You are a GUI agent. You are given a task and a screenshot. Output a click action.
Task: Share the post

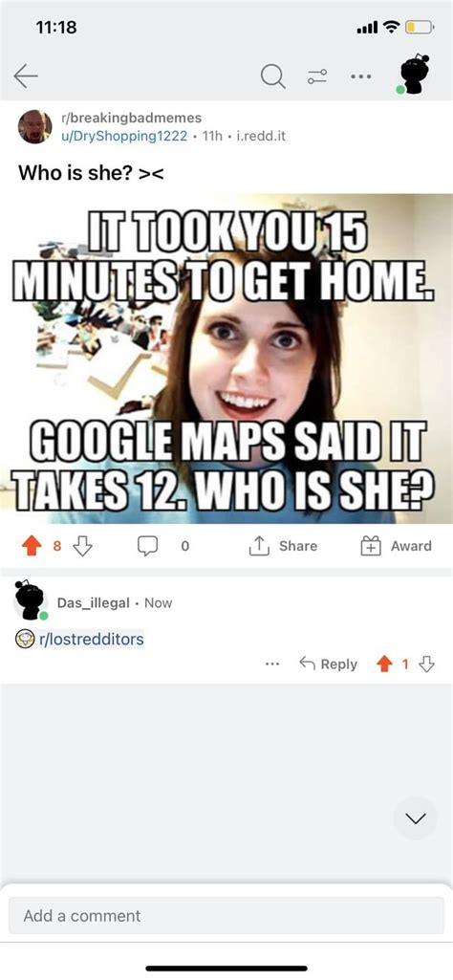click(283, 546)
